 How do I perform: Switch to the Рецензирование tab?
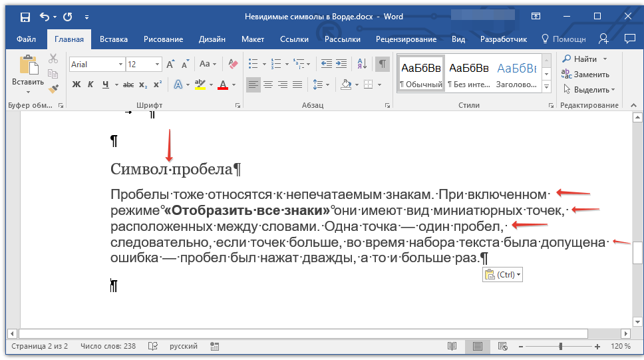click(x=405, y=39)
